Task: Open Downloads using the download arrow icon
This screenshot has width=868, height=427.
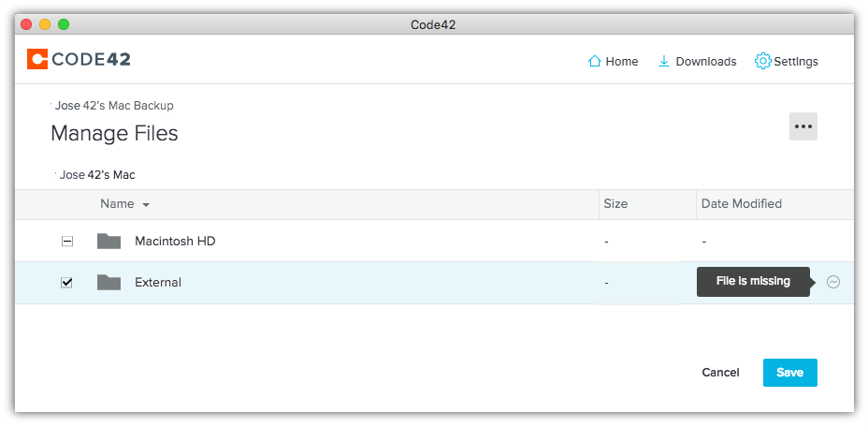Action: pos(664,62)
